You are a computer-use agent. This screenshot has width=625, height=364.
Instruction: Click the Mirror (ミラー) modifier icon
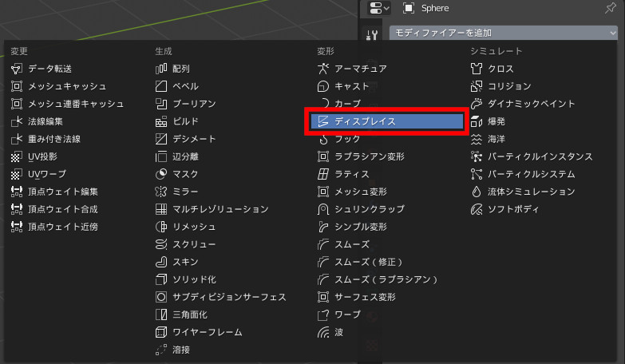click(x=161, y=192)
